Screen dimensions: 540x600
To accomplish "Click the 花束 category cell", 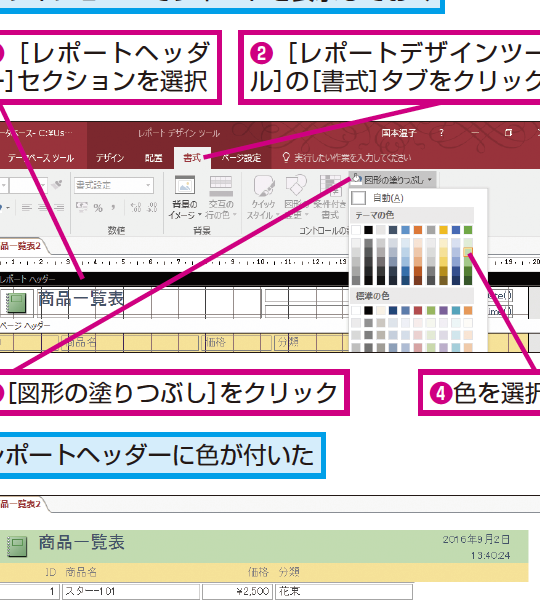I will (344, 591).
